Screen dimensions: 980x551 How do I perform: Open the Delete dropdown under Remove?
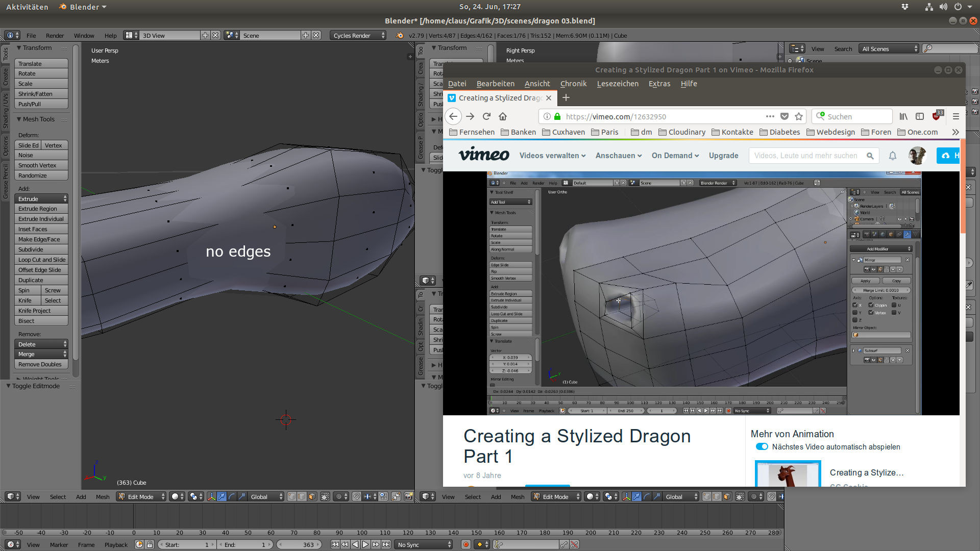(x=41, y=344)
